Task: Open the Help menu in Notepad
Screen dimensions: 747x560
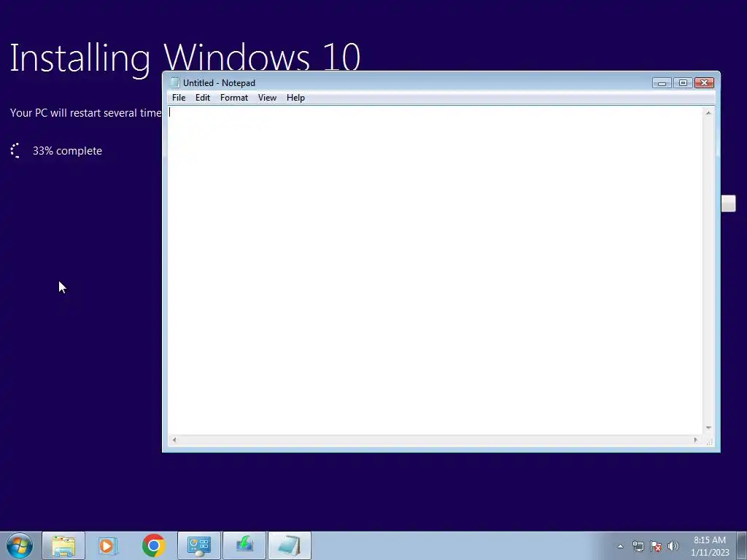Action: point(295,98)
